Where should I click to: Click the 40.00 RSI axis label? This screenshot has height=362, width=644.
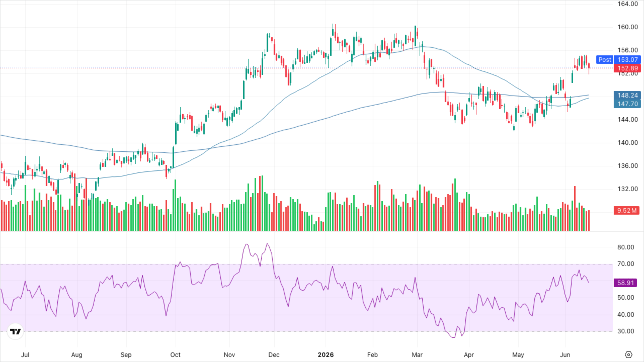pos(626,314)
